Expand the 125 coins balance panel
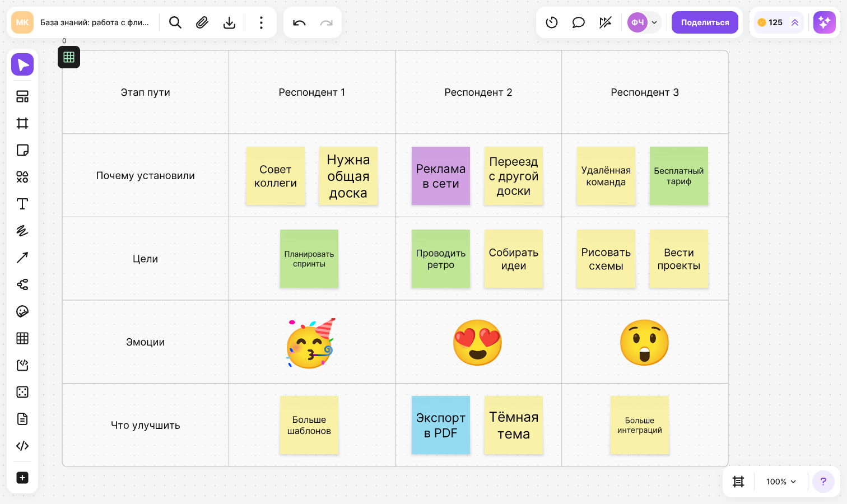Image resolution: width=847 pixels, height=504 pixels. click(x=795, y=22)
